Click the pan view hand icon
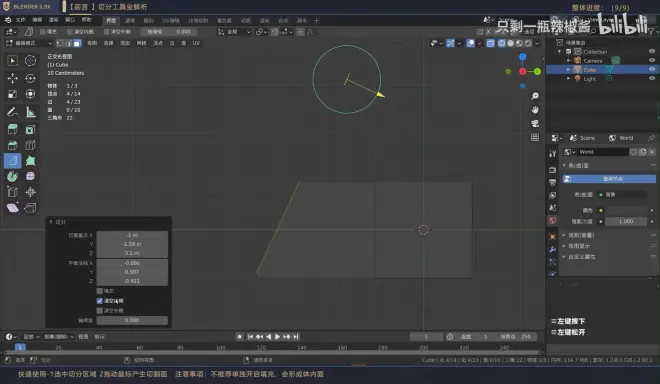Viewport: 660px width, 384px height. [535, 110]
